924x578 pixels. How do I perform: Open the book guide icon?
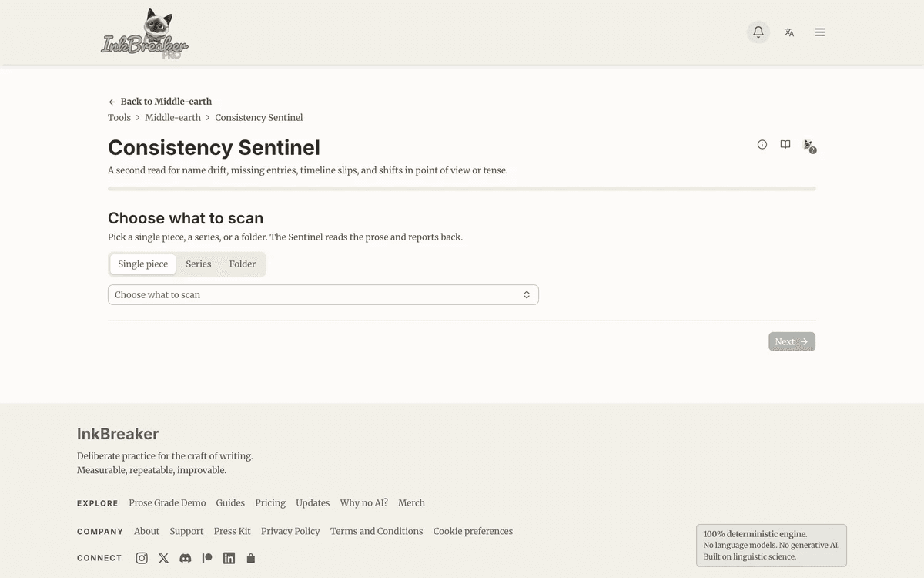(785, 145)
